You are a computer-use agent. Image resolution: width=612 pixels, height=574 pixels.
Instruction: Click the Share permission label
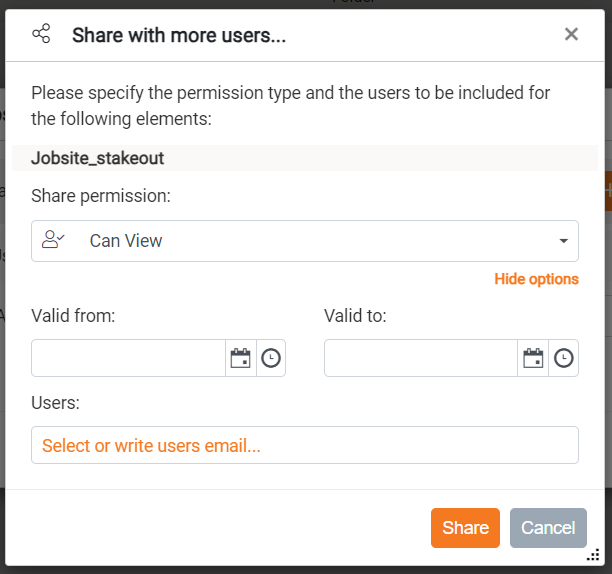[101, 195]
